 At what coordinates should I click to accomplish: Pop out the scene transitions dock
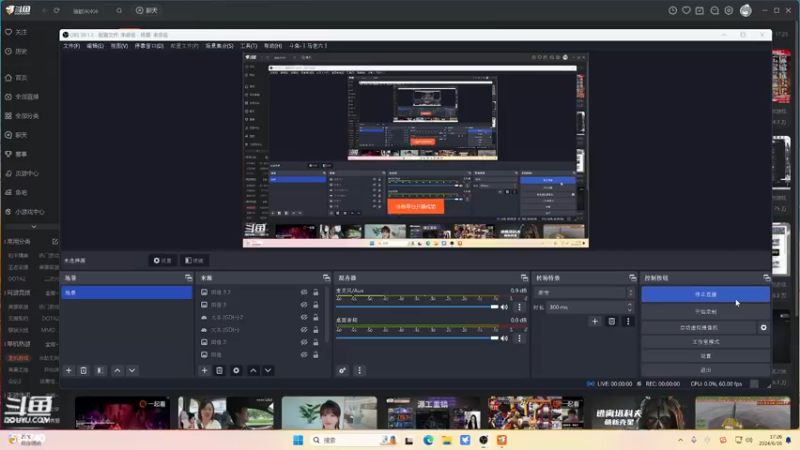tap(633, 278)
